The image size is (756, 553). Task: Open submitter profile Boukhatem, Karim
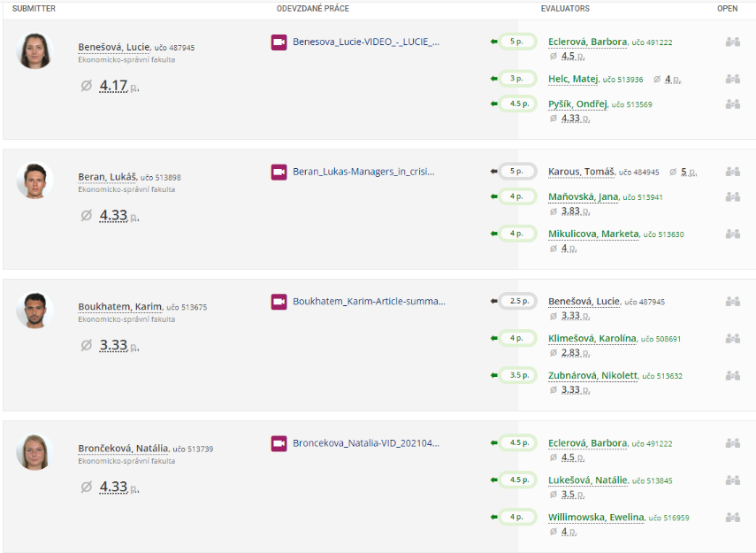pyautogui.click(x=119, y=307)
